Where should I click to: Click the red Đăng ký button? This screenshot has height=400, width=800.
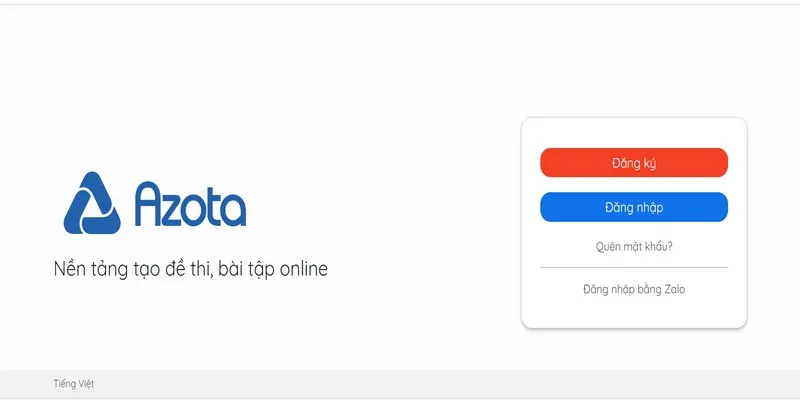(x=634, y=163)
